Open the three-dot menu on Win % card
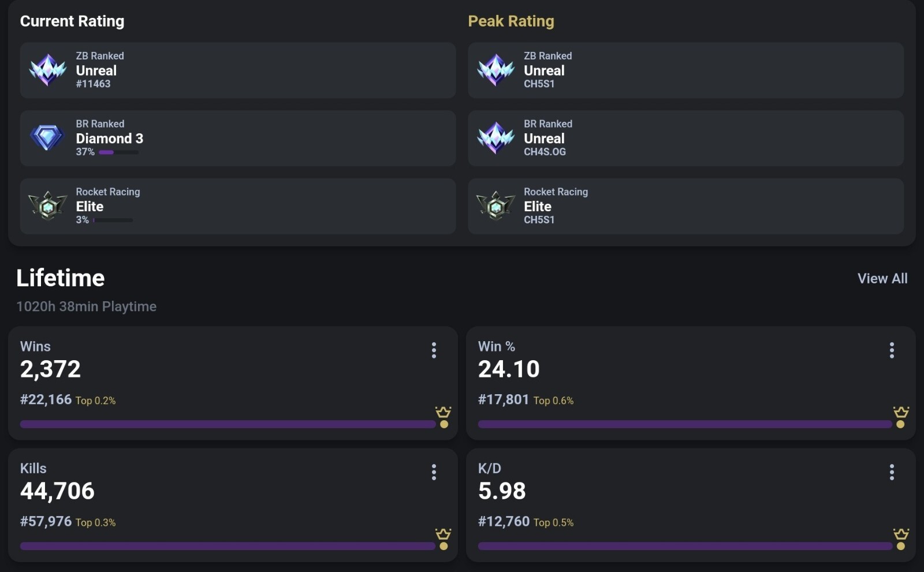The height and width of the screenshot is (572, 924). click(x=892, y=350)
